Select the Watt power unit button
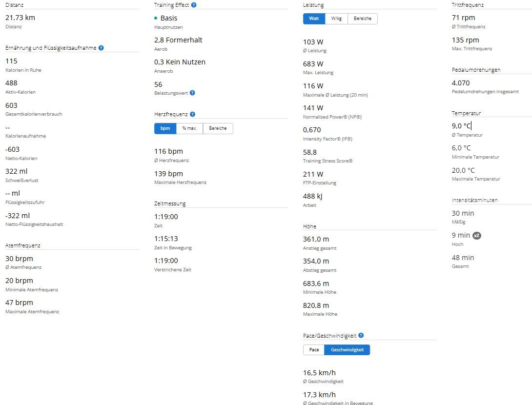Viewport: 532px width, 405px height. 314,19
